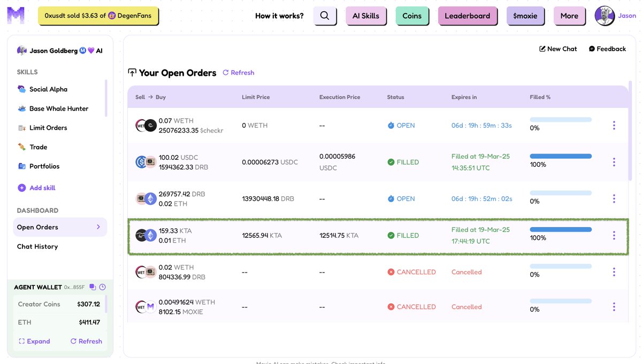
Task: Click the Add skill plus icon
Action: click(x=22, y=188)
